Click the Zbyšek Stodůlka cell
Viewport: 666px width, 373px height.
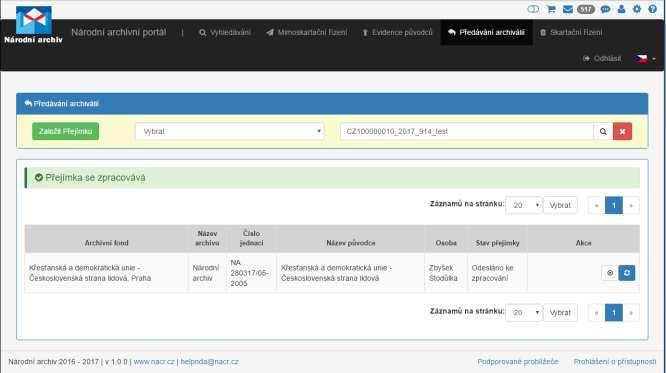point(446,273)
